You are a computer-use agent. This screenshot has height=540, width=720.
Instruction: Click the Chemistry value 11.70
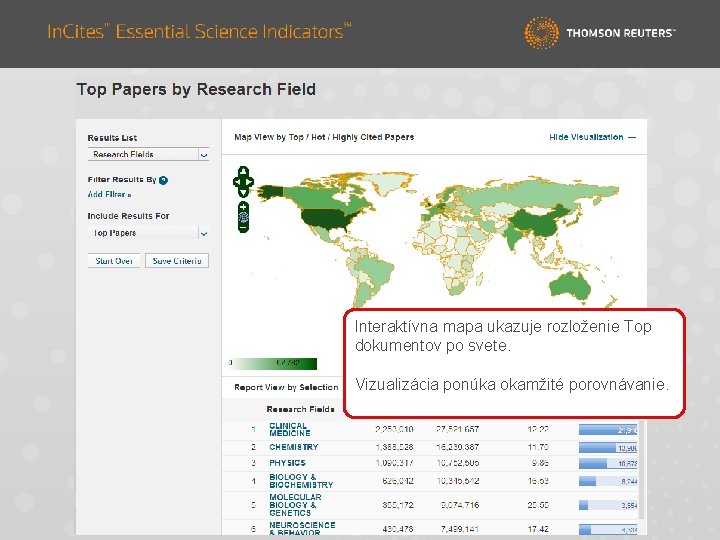[538, 447]
